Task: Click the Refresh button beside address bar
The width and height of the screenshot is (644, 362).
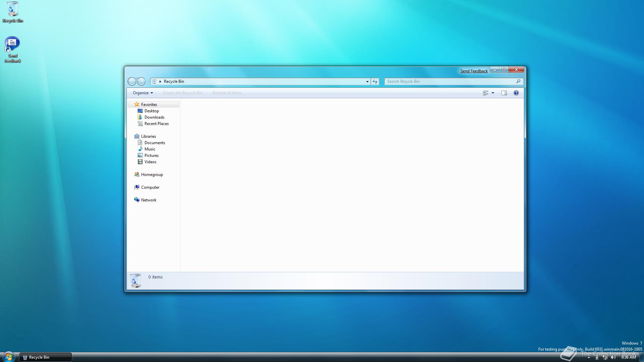Action: click(x=375, y=81)
